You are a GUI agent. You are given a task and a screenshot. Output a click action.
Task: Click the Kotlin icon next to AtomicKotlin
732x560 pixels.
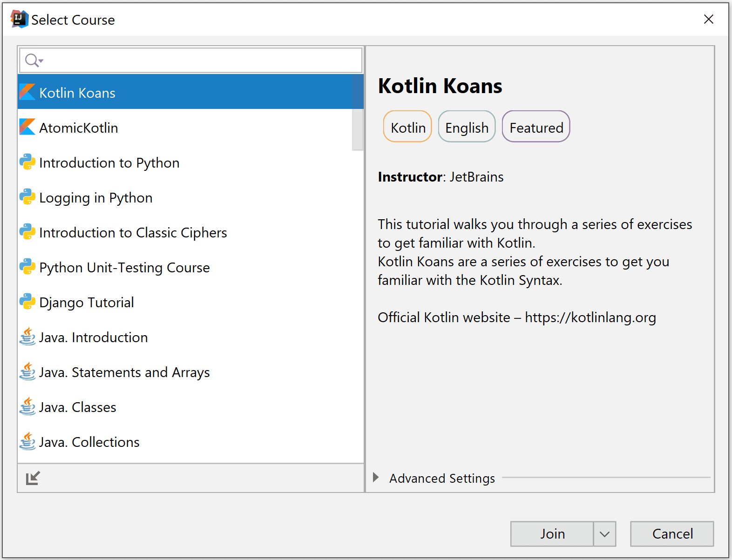coord(27,127)
